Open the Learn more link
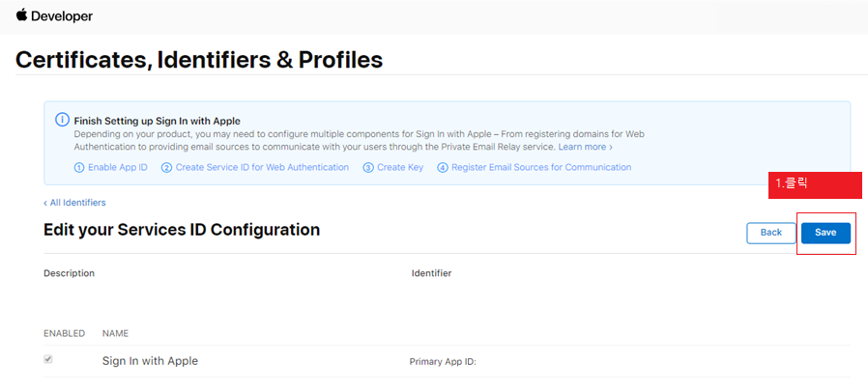 pyautogui.click(x=582, y=147)
